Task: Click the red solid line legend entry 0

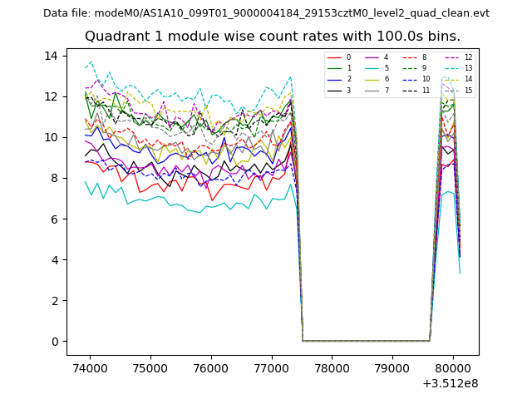Action: click(341, 57)
